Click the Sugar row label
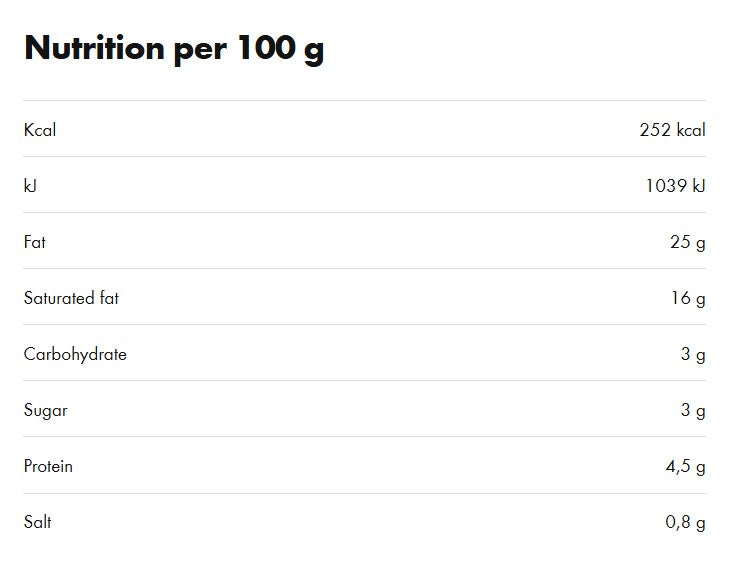 click(45, 410)
